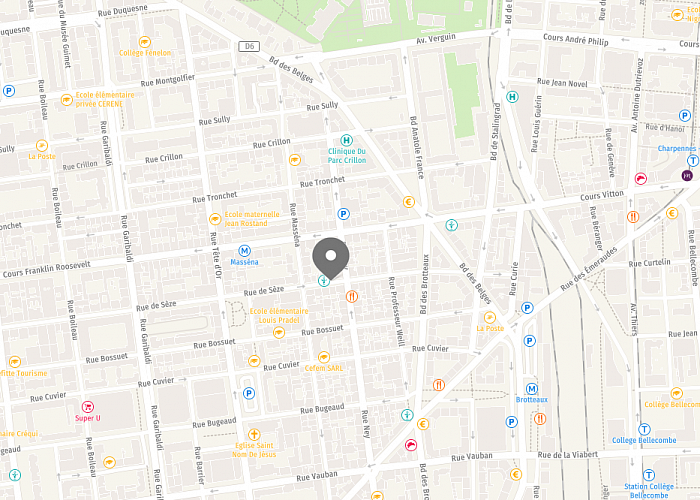The width and height of the screenshot is (700, 500).
Task: Click the Ecole élémentaire privée CERENE icon
Action: [67, 100]
